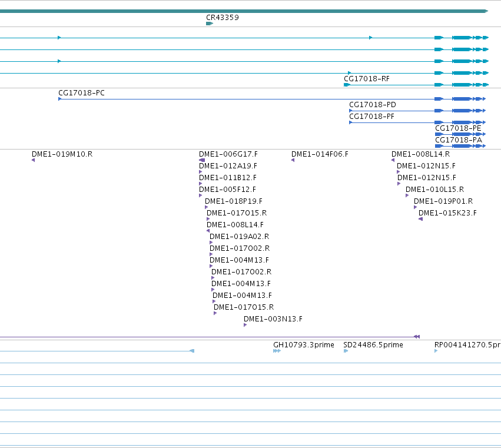Click the exon blocks of the CG17018-PA protein
This screenshot has width=501, height=448.
(460, 146)
